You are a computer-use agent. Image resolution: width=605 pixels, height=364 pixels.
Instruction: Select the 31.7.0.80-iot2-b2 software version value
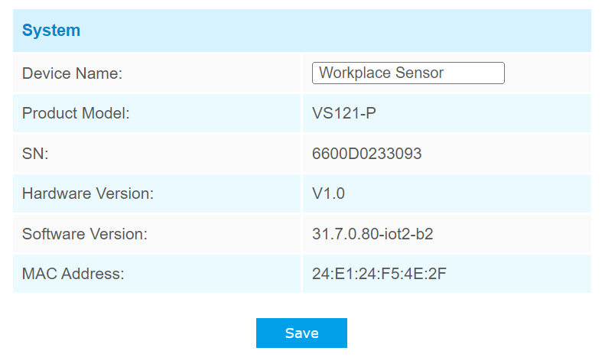(372, 234)
